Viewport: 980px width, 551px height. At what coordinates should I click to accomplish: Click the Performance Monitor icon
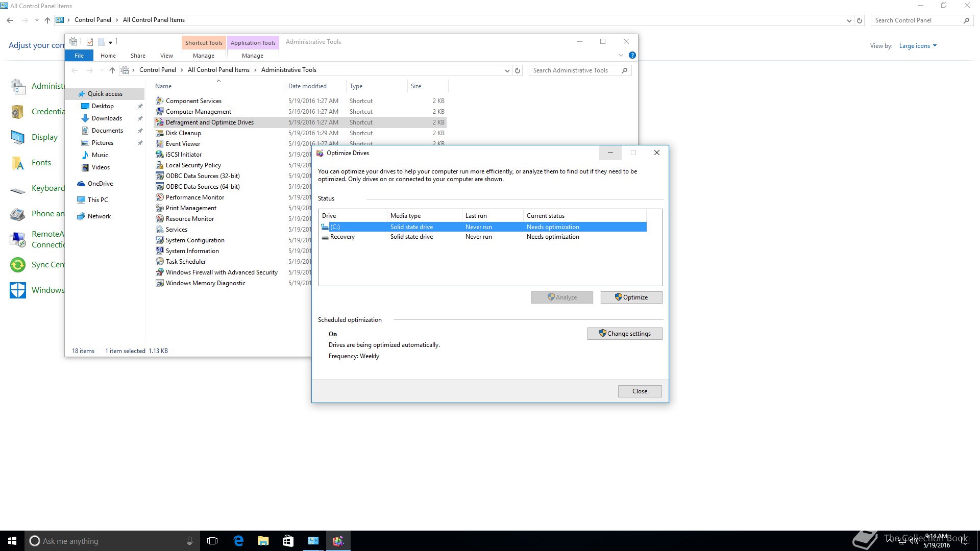(x=160, y=197)
